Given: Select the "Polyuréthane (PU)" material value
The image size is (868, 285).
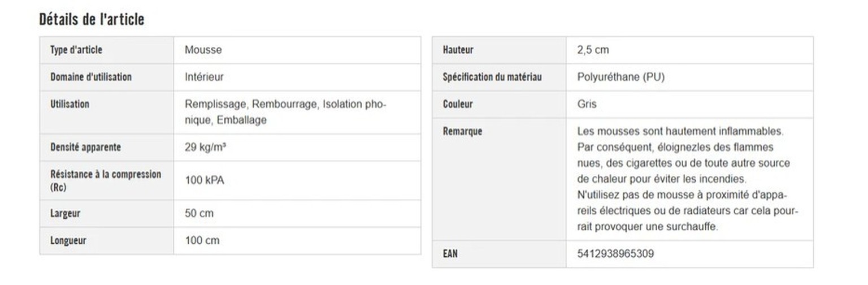Looking at the screenshot, I should click(x=620, y=77).
